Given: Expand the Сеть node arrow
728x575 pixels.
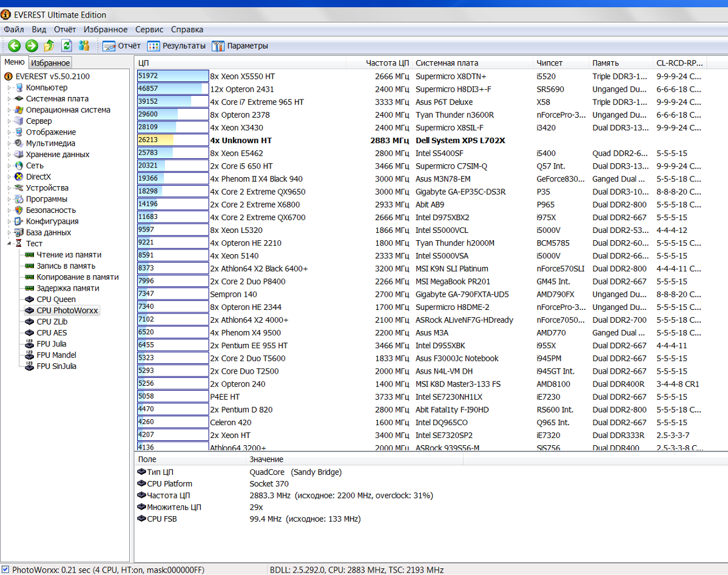Looking at the screenshot, I should pyautogui.click(x=9, y=166).
